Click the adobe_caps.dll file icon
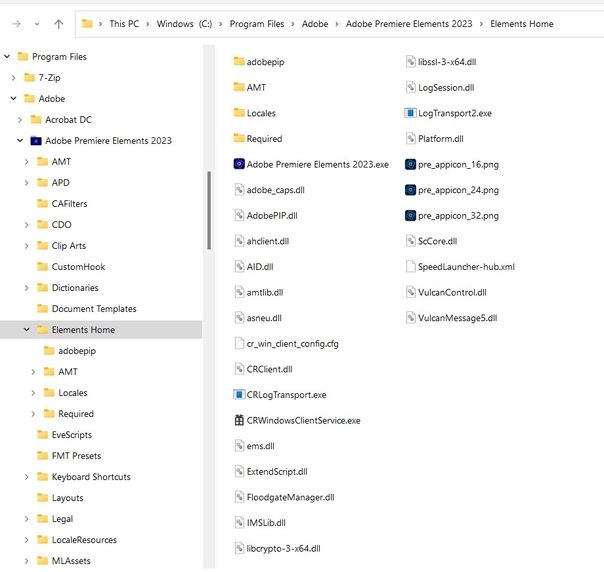Viewport: 604px width, 572px height. [x=239, y=190]
